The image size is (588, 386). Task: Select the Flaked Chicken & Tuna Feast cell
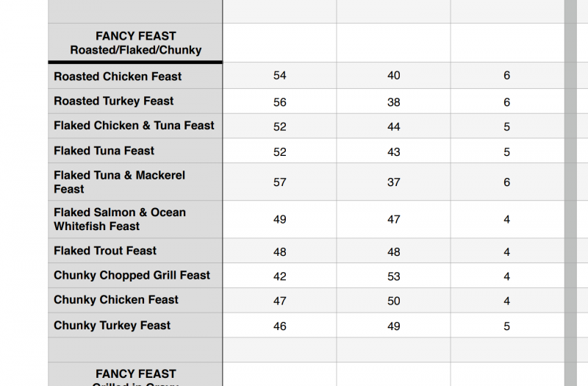[x=134, y=126]
